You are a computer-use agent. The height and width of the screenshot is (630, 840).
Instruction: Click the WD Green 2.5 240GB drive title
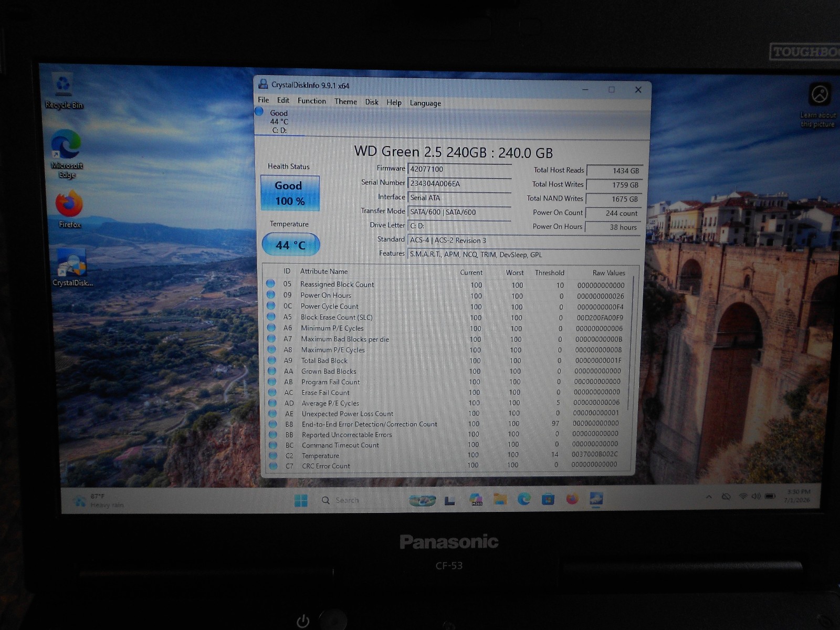pyautogui.click(x=453, y=152)
